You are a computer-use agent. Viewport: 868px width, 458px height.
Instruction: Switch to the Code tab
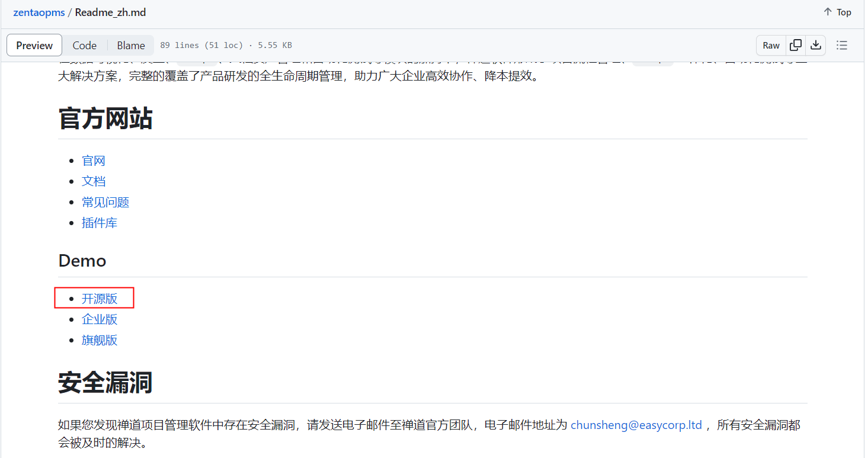point(85,45)
